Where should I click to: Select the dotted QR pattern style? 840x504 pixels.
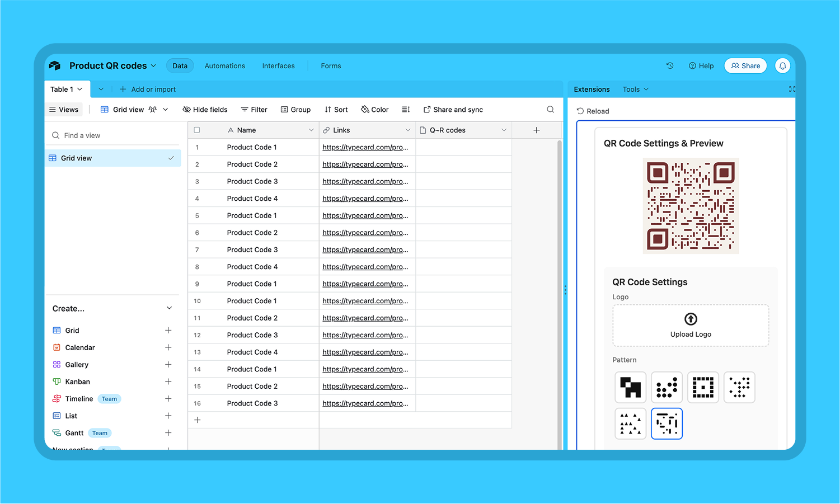tap(667, 387)
